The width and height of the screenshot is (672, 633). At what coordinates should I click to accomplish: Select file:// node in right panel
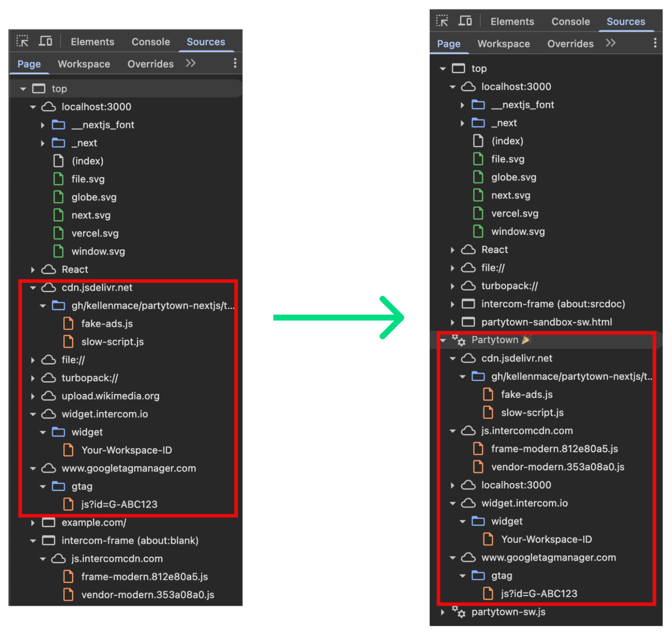(493, 268)
